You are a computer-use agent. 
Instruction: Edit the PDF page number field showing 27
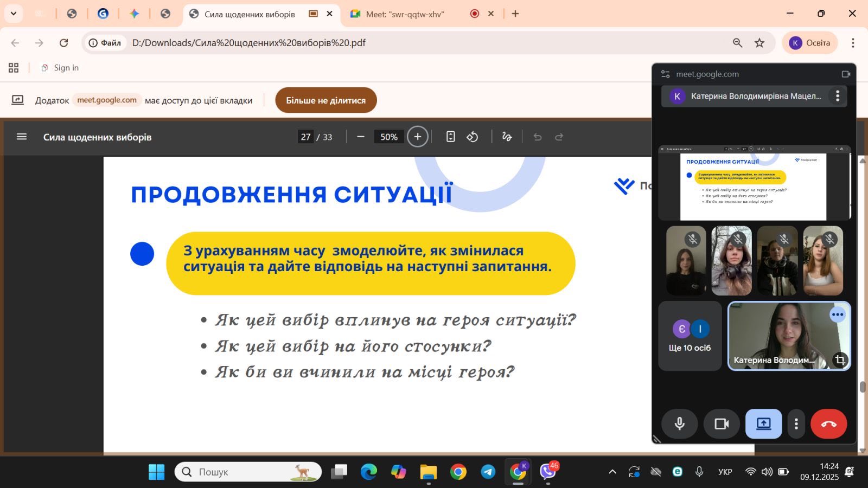coord(306,137)
